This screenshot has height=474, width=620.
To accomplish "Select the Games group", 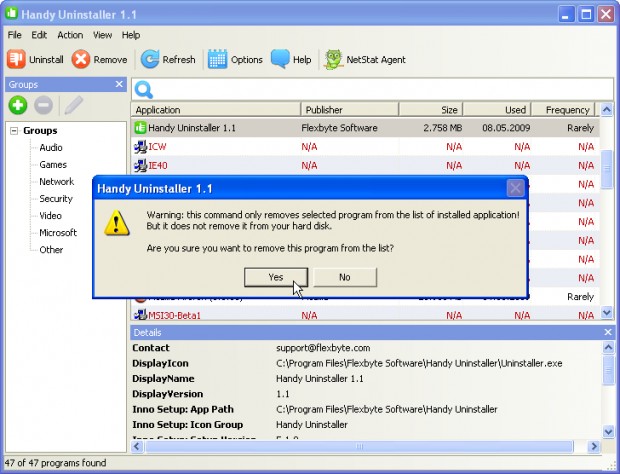I will click(53, 164).
